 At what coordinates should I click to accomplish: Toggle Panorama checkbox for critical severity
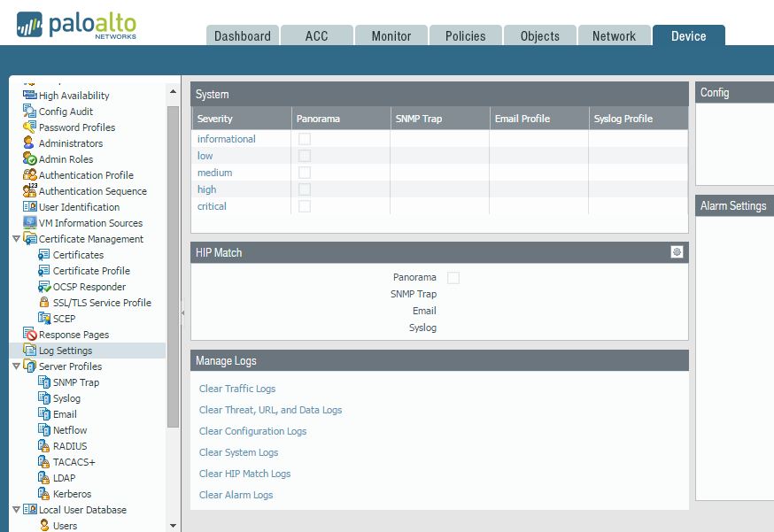305,206
